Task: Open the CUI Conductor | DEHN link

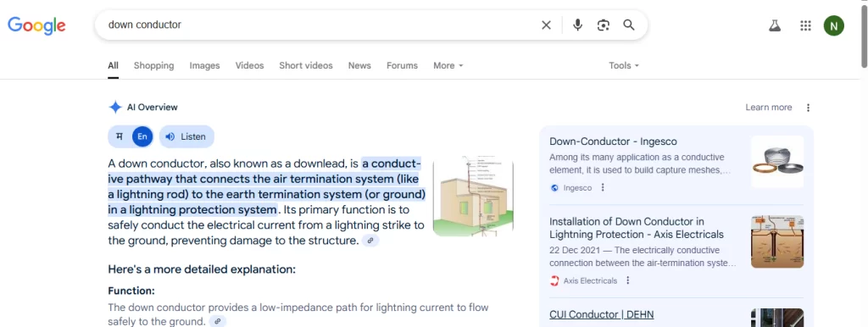Action: point(602,314)
